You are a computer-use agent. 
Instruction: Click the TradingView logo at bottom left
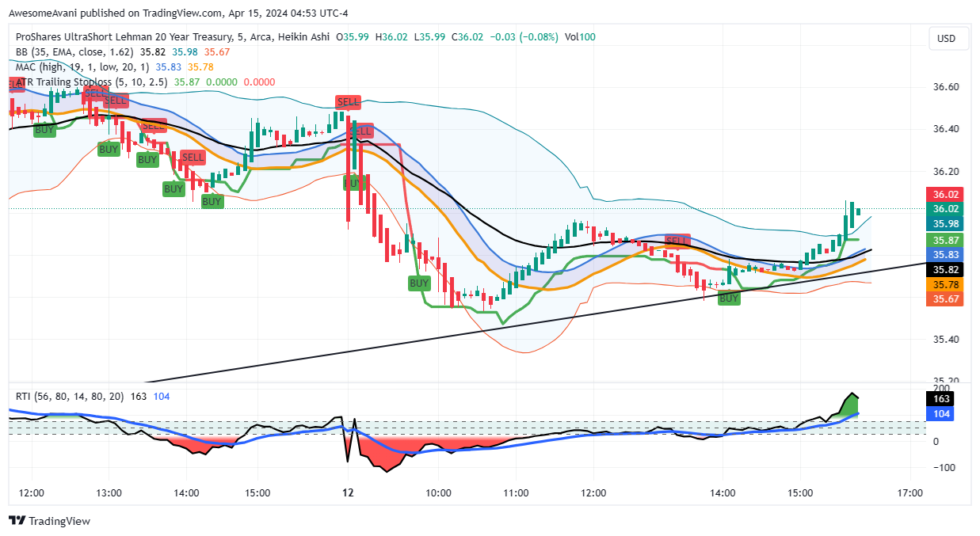(x=49, y=521)
